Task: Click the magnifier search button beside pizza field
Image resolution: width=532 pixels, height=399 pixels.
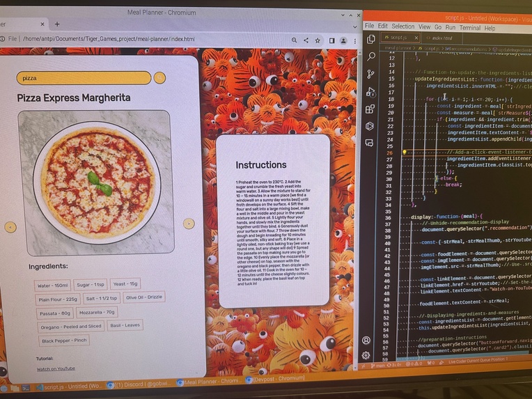Action: (159, 78)
